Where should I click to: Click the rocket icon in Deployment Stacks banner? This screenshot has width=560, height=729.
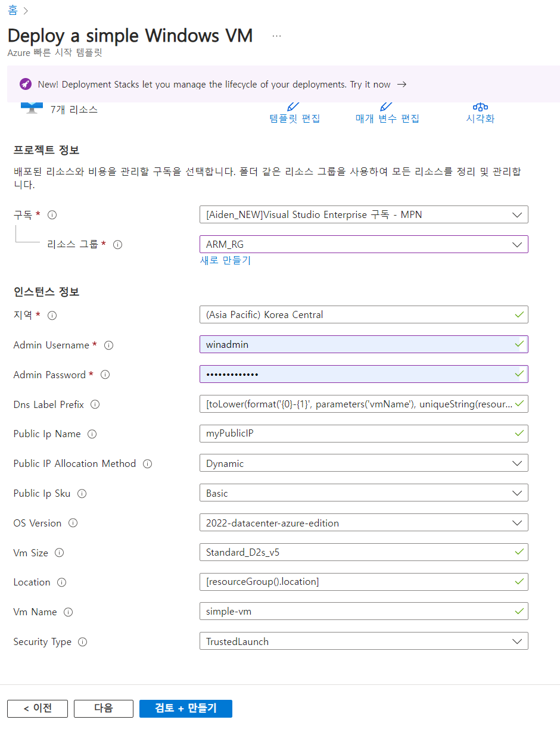pos(25,85)
